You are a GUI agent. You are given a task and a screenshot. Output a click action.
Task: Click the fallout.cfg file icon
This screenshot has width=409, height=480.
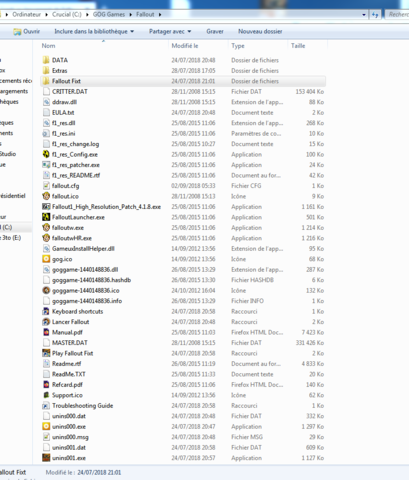click(46, 186)
